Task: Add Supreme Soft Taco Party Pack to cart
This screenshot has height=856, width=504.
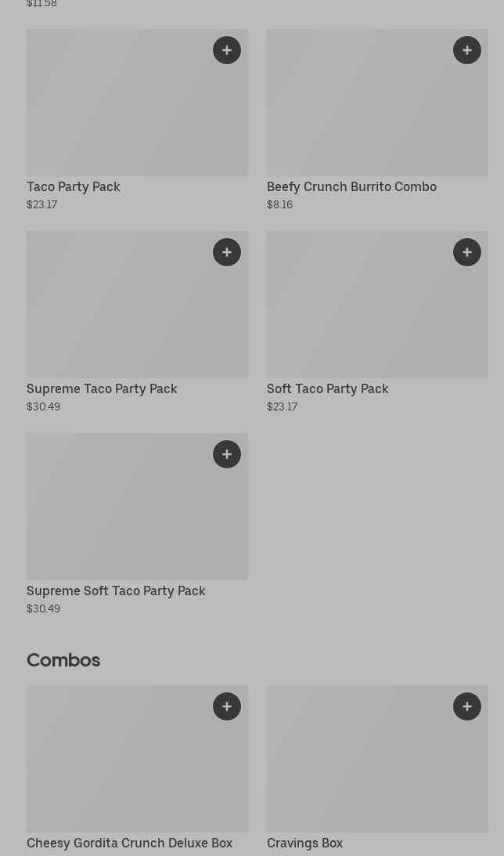Action: coord(227,454)
